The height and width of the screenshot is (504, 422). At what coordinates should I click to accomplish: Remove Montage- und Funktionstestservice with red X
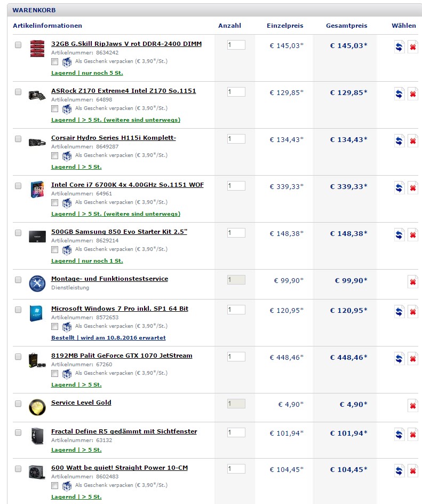413,282
